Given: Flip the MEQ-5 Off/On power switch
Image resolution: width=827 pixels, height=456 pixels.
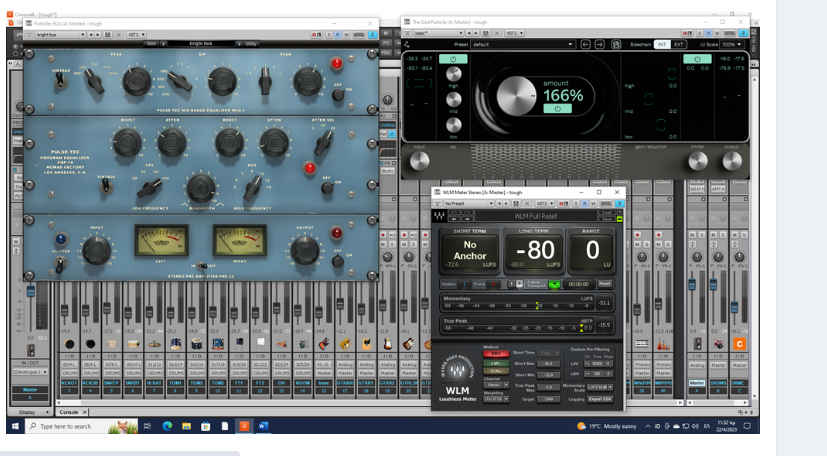Looking at the screenshot, I should point(338,94).
